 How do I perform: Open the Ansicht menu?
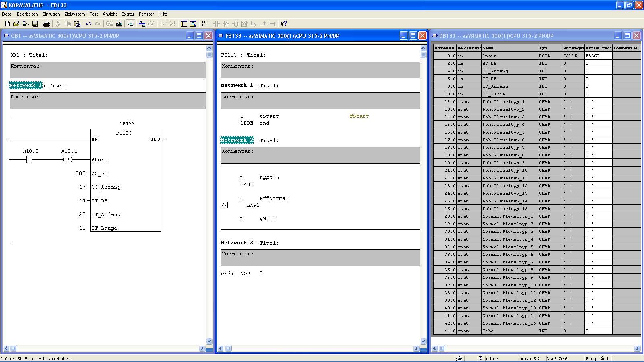click(109, 14)
